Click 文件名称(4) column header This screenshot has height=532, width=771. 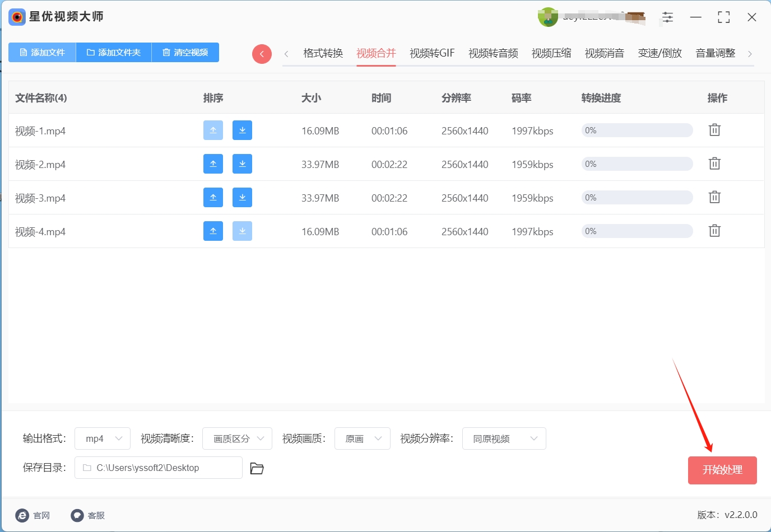click(x=41, y=98)
